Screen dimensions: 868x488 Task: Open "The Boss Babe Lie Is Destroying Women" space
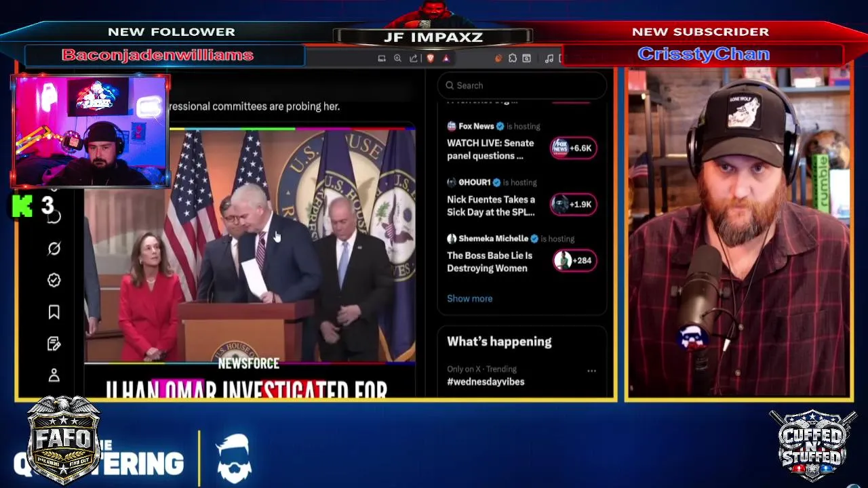click(x=490, y=262)
